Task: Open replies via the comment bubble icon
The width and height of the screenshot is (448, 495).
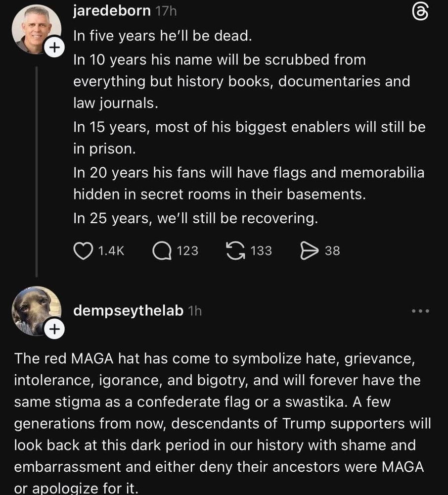Action: point(162,251)
